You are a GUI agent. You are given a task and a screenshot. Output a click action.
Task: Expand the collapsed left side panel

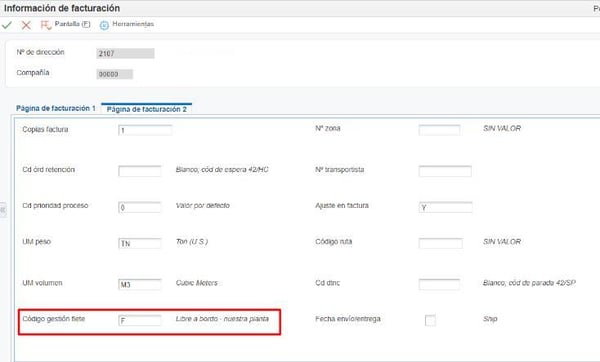(3, 210)
